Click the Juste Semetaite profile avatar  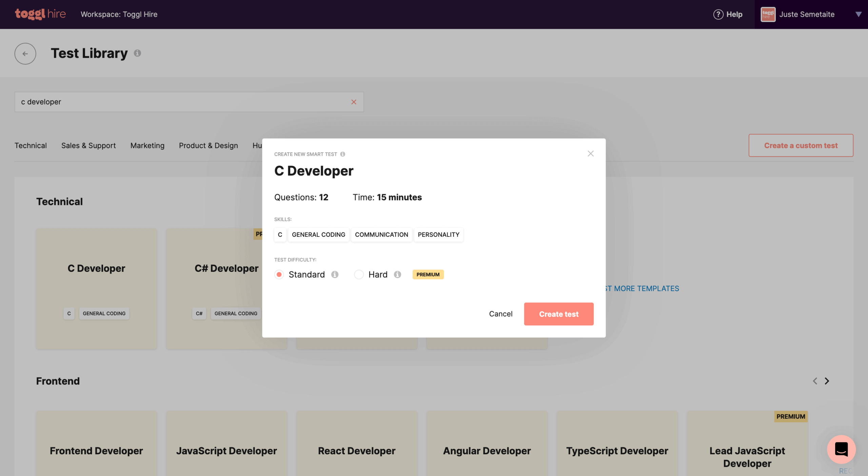(768, 14)
